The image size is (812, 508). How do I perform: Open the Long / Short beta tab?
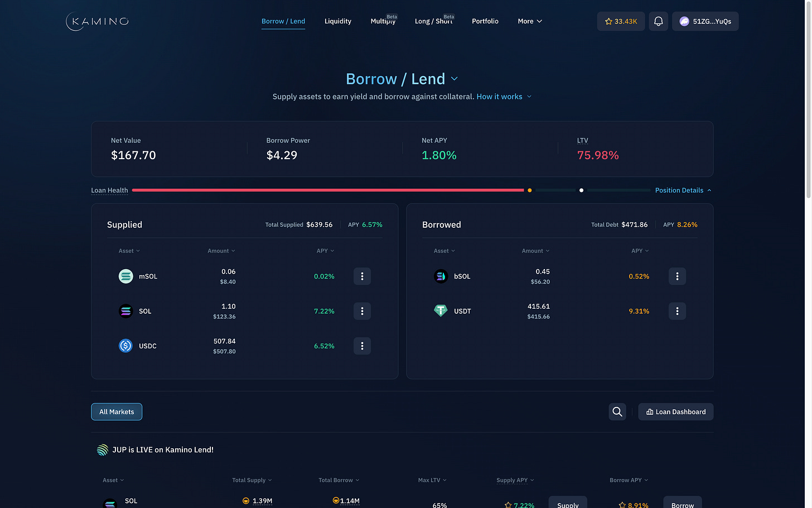434,21
